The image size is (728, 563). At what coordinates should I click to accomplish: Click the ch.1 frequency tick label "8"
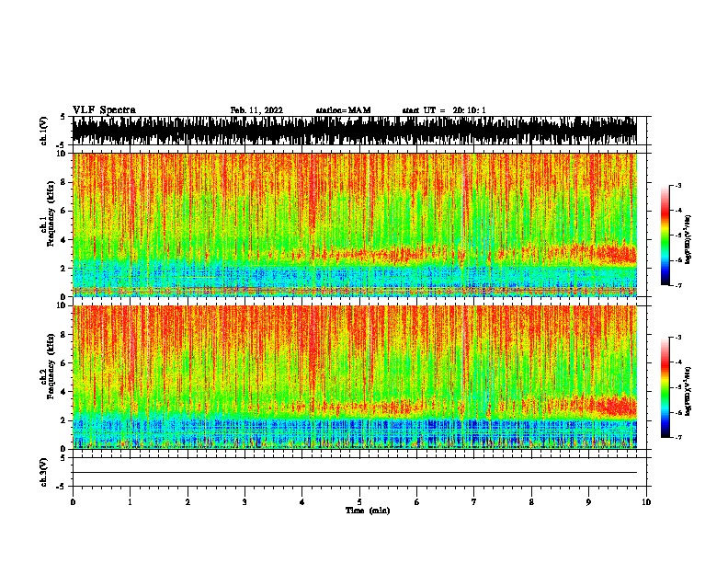(x=64, y=182)
